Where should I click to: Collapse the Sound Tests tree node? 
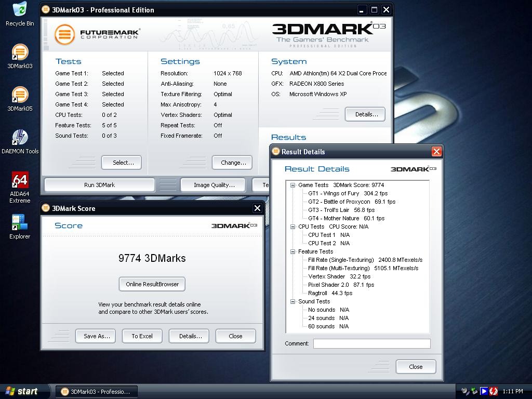(292, 302)
